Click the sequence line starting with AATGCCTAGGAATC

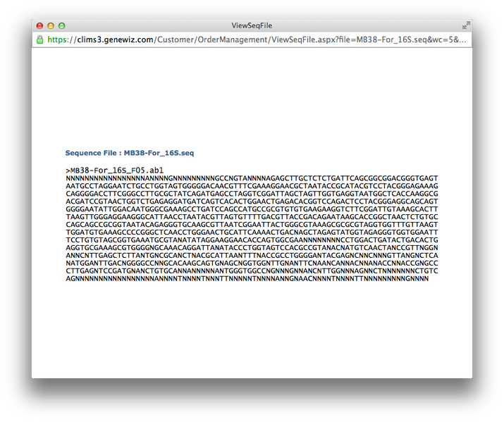(x=252, y=186)
